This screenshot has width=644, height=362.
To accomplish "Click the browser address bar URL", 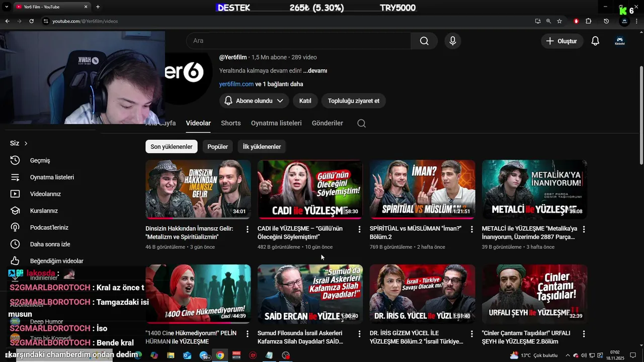I will [85, 21].
